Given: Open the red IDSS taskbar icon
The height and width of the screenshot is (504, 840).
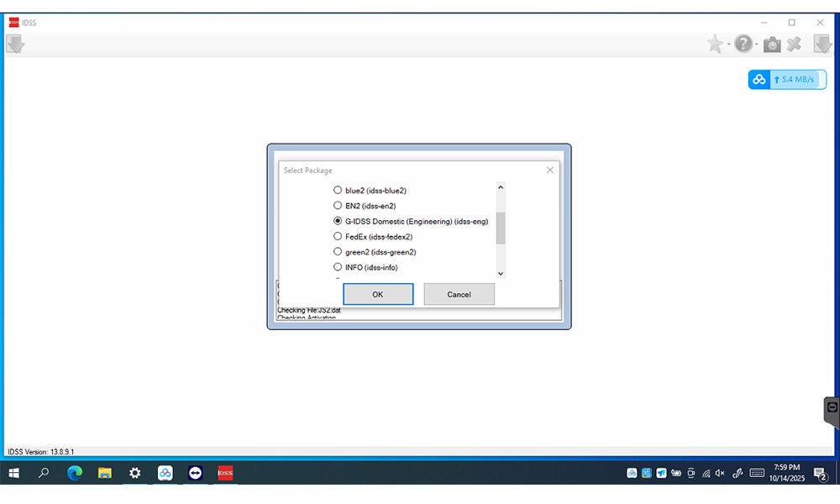Looking at the screenshot, I should pos(224,473).
